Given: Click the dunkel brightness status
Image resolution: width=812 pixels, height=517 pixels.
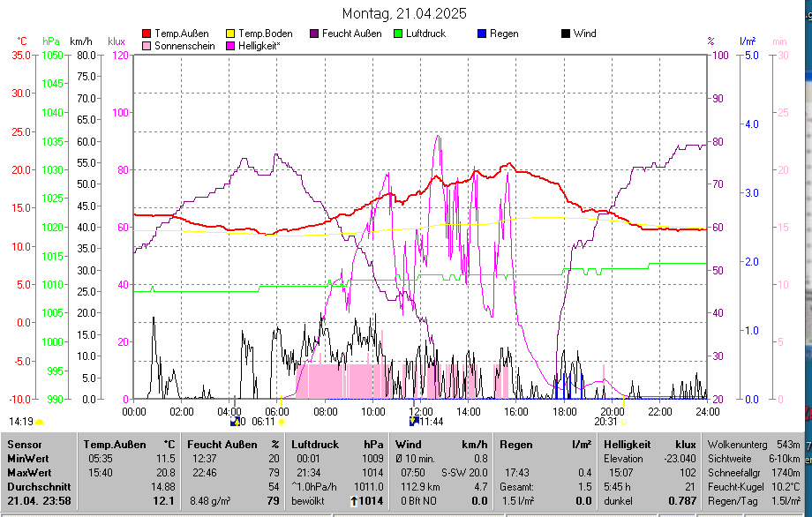Looking at the screenshot, I should [619, 501].
